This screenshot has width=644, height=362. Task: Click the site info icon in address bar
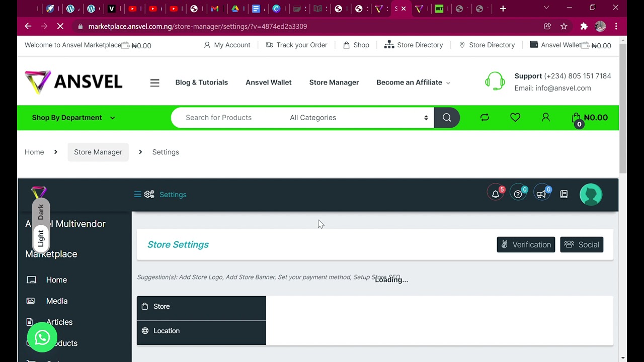tap(80, 26)
